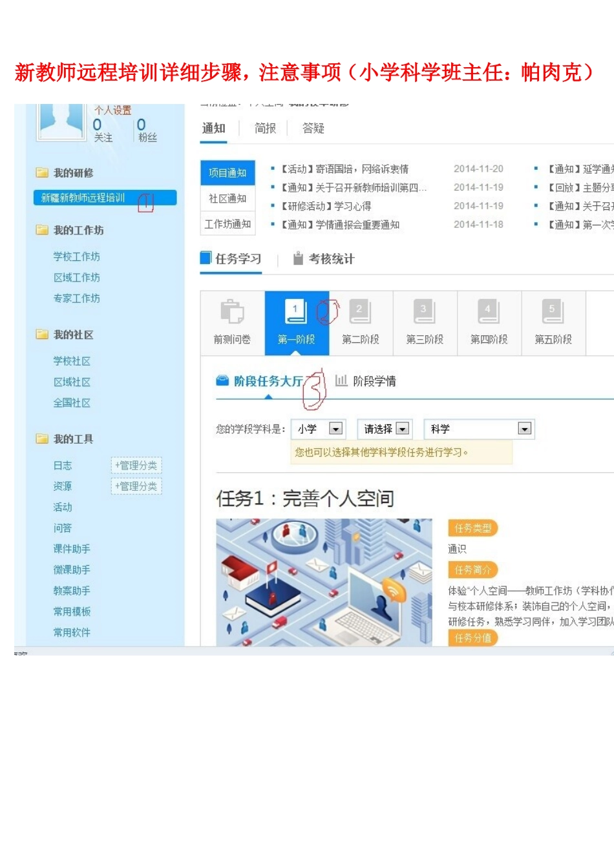This screenshot has height=868, width=614.
Task: Open the 资源 tool link
Action: (63, 486)
